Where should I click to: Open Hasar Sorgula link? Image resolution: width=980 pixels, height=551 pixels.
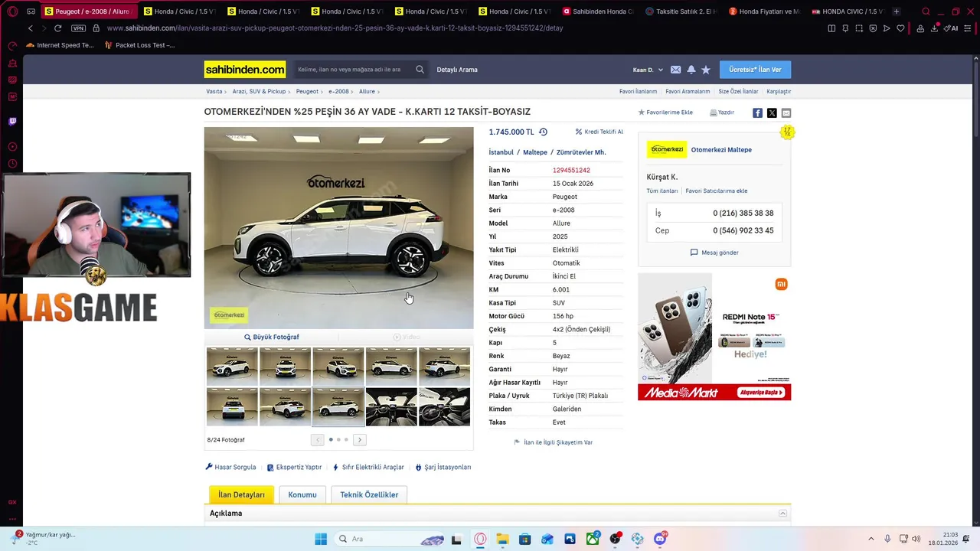[x=231, y=467]
